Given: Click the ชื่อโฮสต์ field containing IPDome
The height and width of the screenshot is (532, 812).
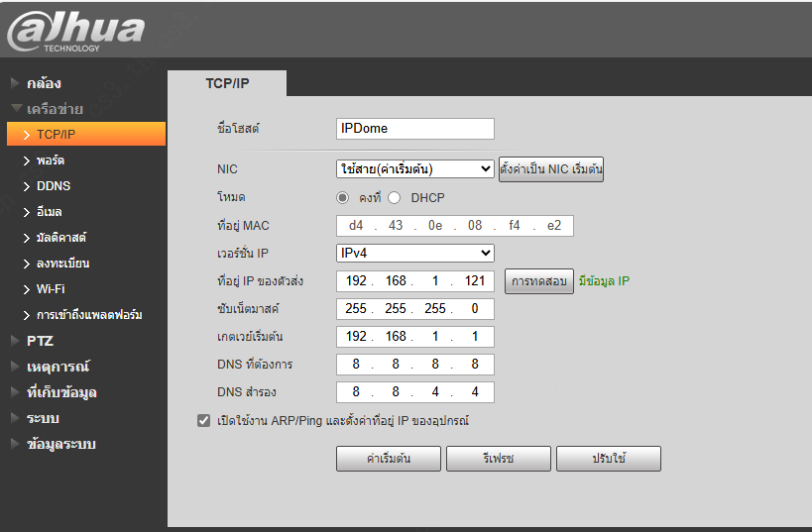Looking at the screenshot, I should click(414, 129).
